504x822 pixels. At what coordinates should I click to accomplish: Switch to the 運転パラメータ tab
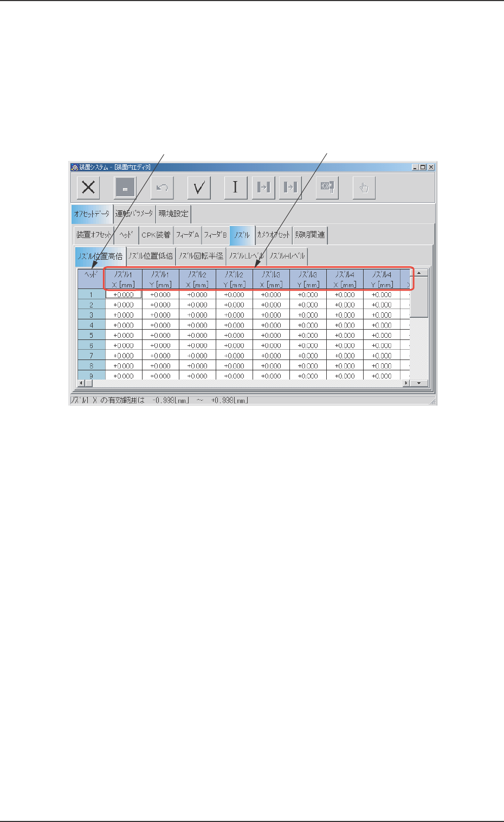click(134, 214)
